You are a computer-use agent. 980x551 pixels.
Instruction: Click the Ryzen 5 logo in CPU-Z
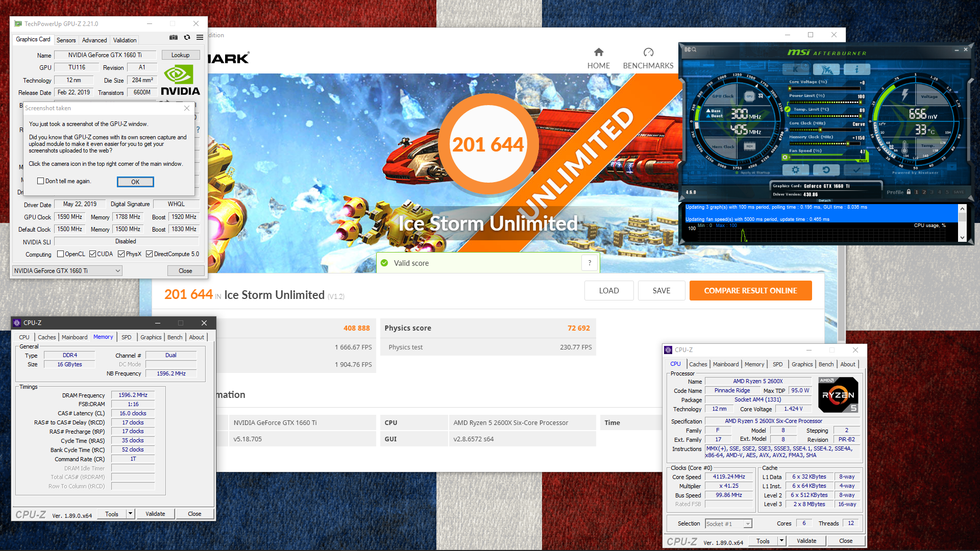tap(838, 395)
